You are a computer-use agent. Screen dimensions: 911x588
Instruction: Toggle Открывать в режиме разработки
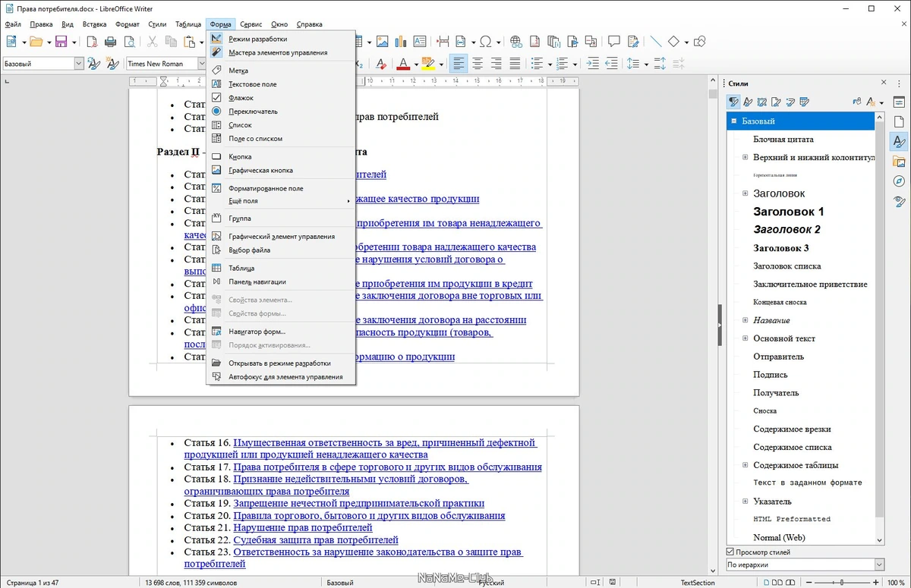[281, 363]
